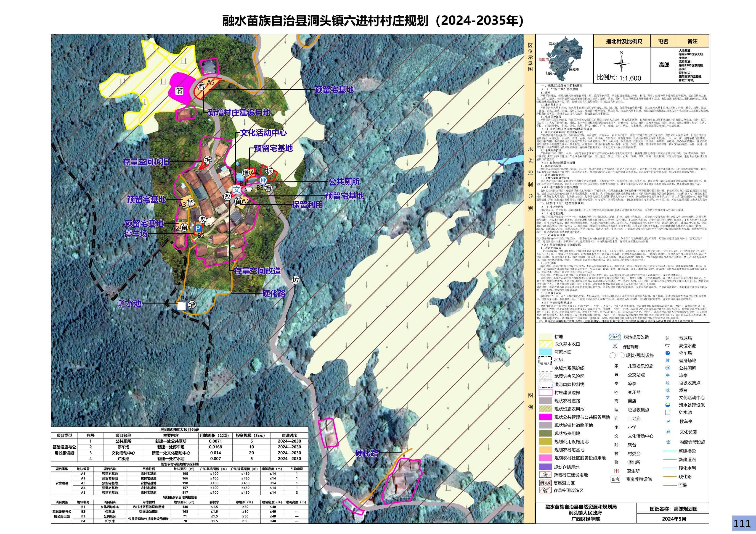The image size is (756, 534).
Task: Click the 增 circle beside plot A5
Action: pos(201,87)
